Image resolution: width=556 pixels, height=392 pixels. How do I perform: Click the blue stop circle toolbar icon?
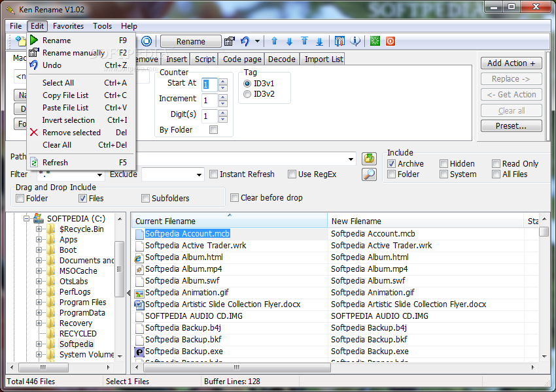pos(147,41)
